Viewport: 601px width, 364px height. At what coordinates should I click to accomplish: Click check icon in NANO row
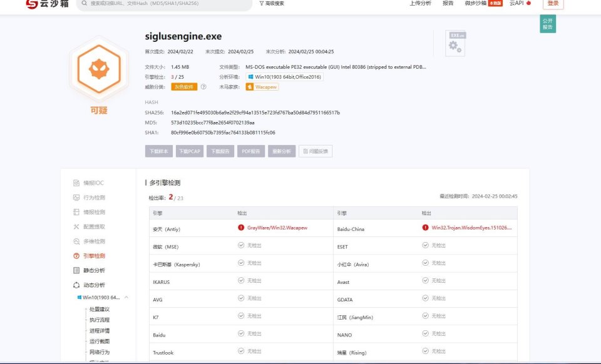tap(426, 333)
